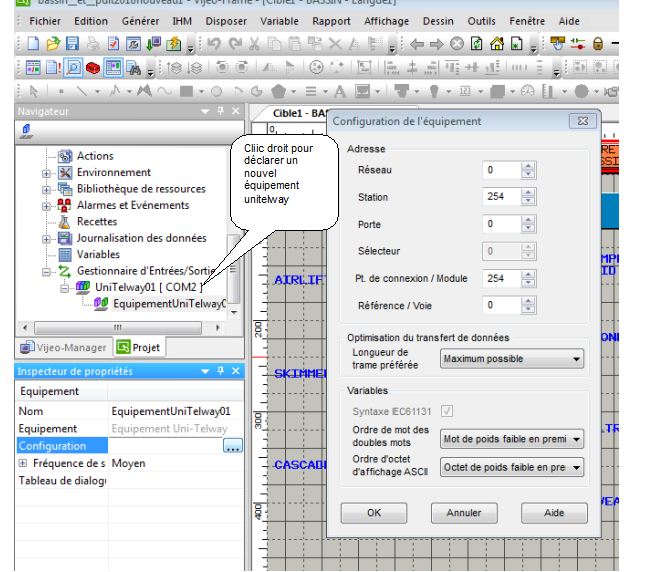Click the Réseau spinner up arrow
646x572 pixels.
(x=530, y=166)
